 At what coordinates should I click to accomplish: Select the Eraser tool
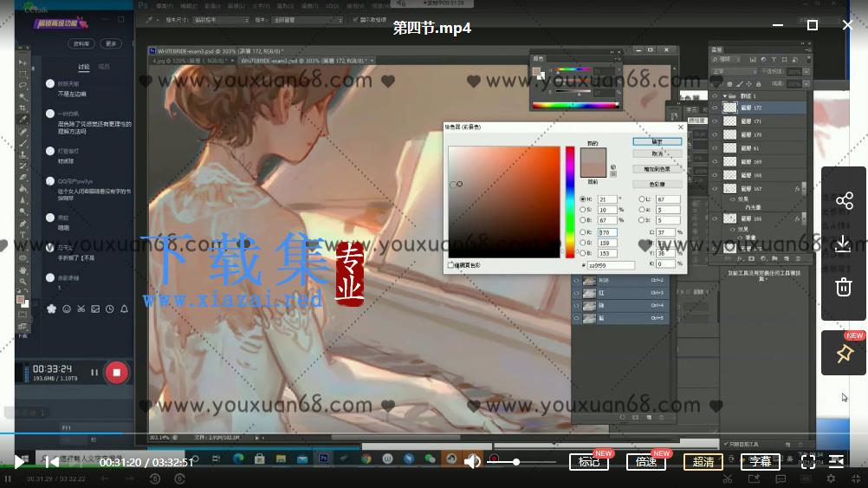coord(23,177)
